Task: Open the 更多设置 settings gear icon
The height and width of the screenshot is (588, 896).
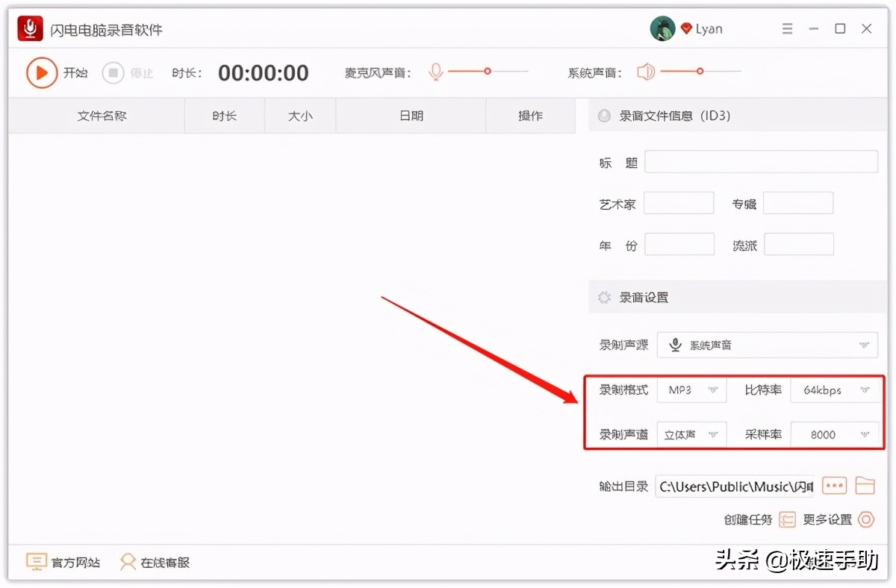Action: [x=866, y=519]
